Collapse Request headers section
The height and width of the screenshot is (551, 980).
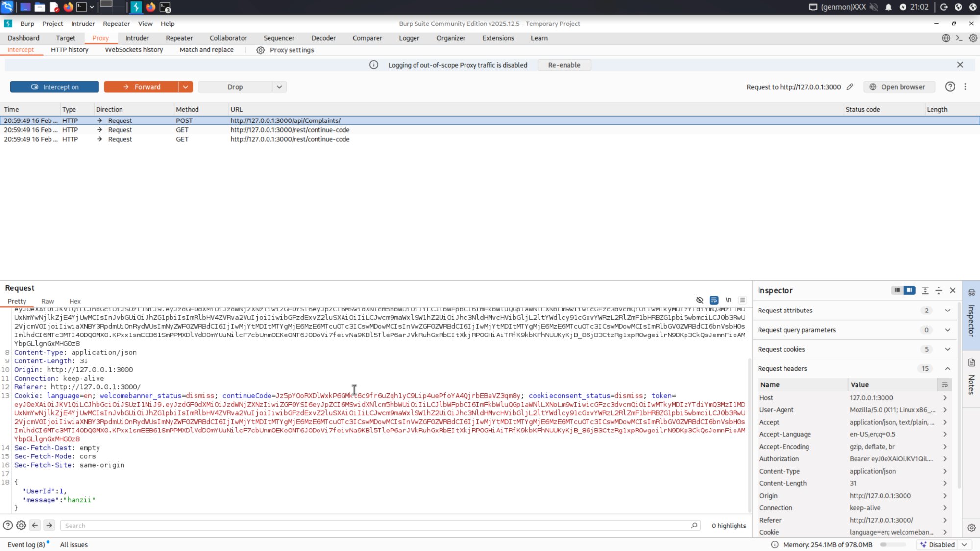coord(947,368)
